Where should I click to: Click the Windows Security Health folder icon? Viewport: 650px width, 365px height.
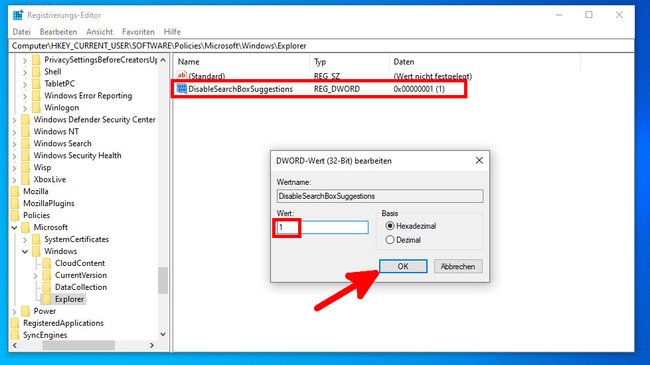(26, 156)
